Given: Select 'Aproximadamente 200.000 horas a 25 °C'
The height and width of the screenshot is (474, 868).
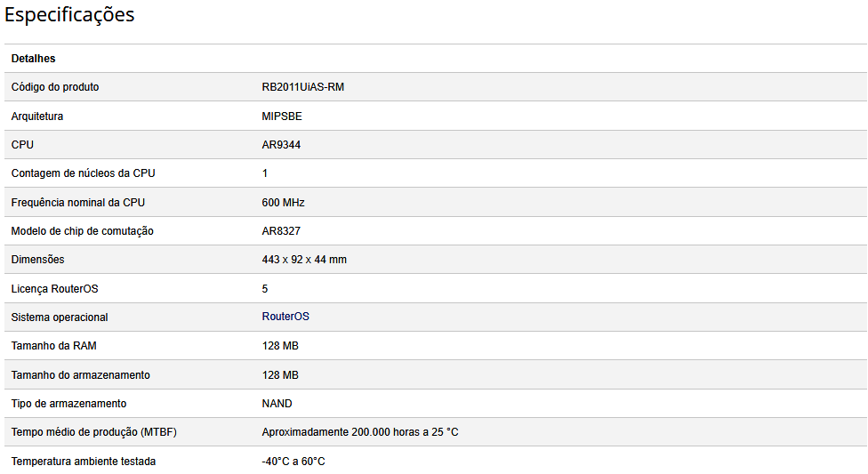Looking at the screenshot, I should [x=360, y=432].
